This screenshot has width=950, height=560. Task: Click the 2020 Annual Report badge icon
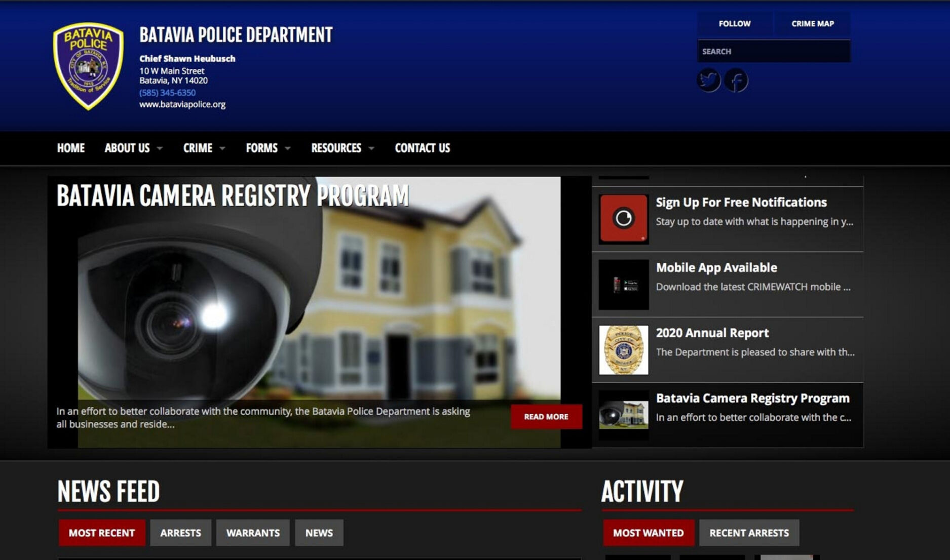623,350
